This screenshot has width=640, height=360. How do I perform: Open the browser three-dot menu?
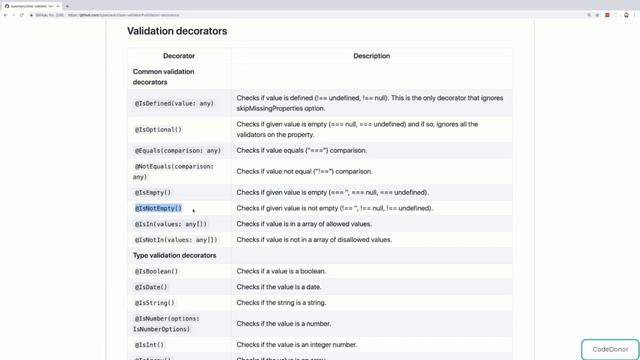635,15
